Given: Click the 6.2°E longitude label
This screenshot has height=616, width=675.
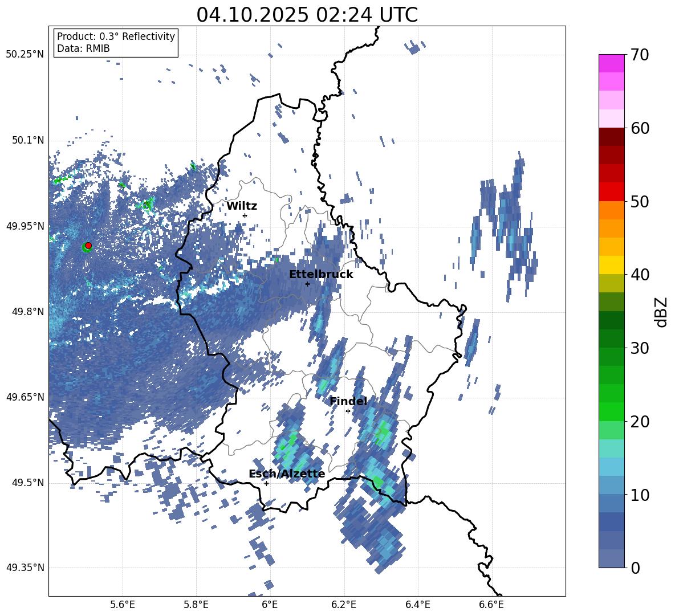Looking at the screenshot, I should [344, 605].
